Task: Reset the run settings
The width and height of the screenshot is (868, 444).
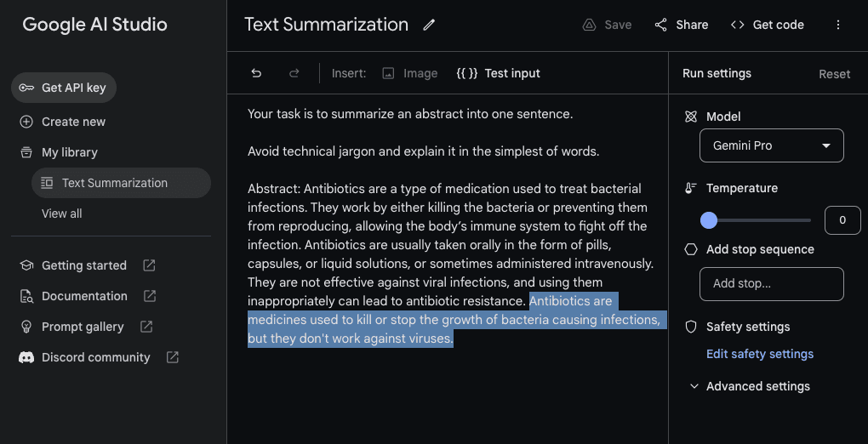Action: coord(834,74)
